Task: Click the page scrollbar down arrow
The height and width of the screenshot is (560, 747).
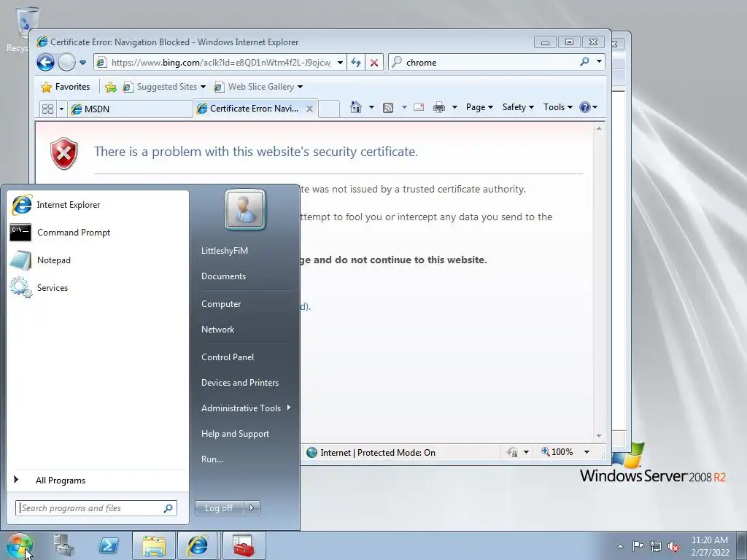Action: (x=600, y=436)
